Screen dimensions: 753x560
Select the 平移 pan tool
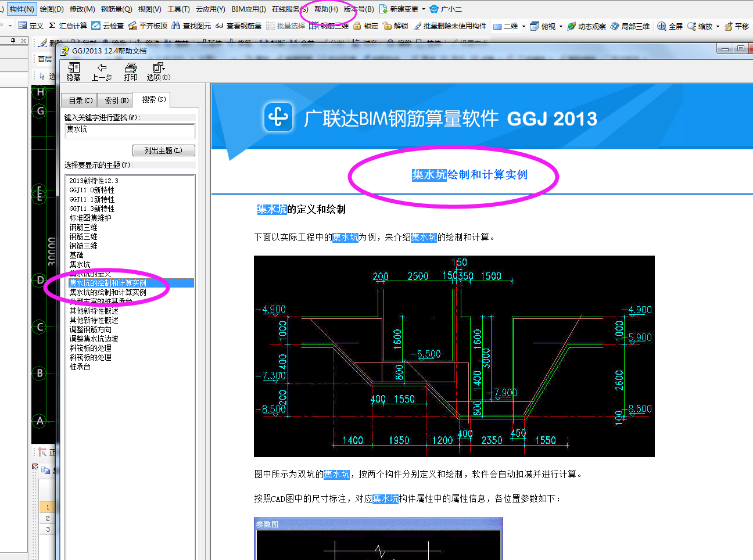pyautogui.click(x=736, y=26)
